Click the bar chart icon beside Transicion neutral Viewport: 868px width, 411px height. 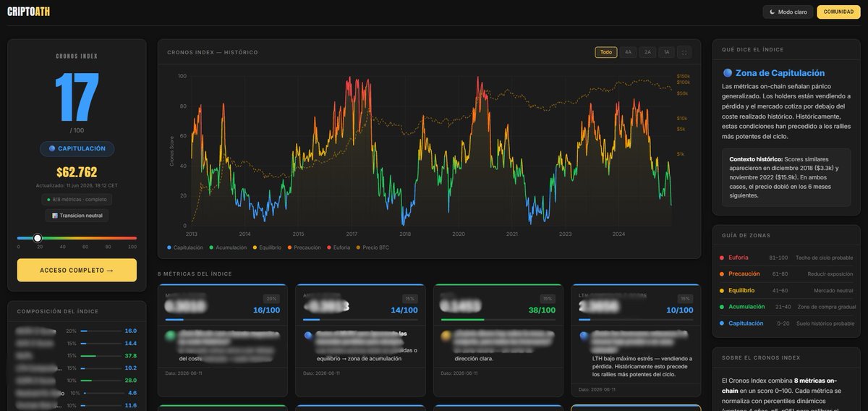(54, 215)
